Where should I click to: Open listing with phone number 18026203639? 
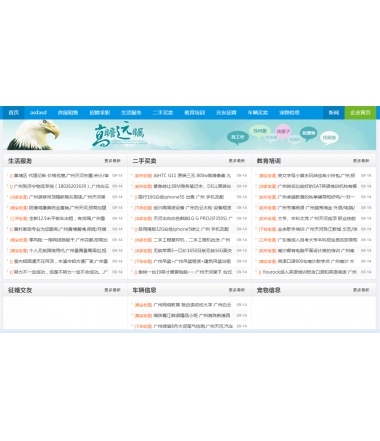coord(61,186)
